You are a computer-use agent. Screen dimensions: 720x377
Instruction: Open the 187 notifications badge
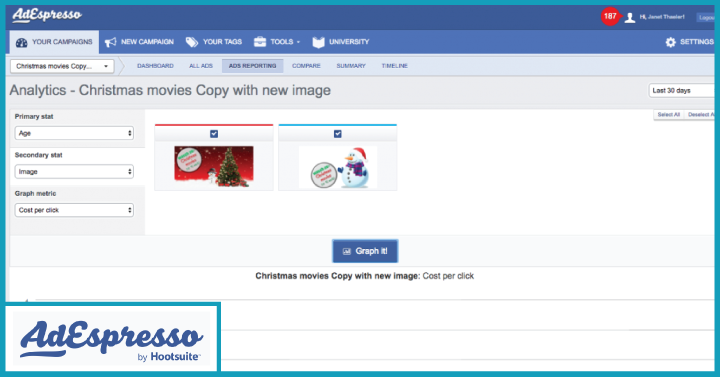tap(610, 17)
